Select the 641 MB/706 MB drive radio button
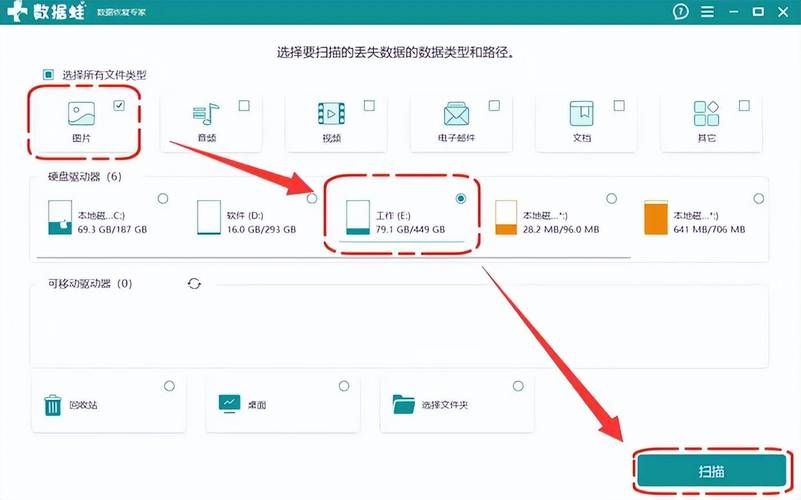 pyautogui.click(x=759, y=198)
